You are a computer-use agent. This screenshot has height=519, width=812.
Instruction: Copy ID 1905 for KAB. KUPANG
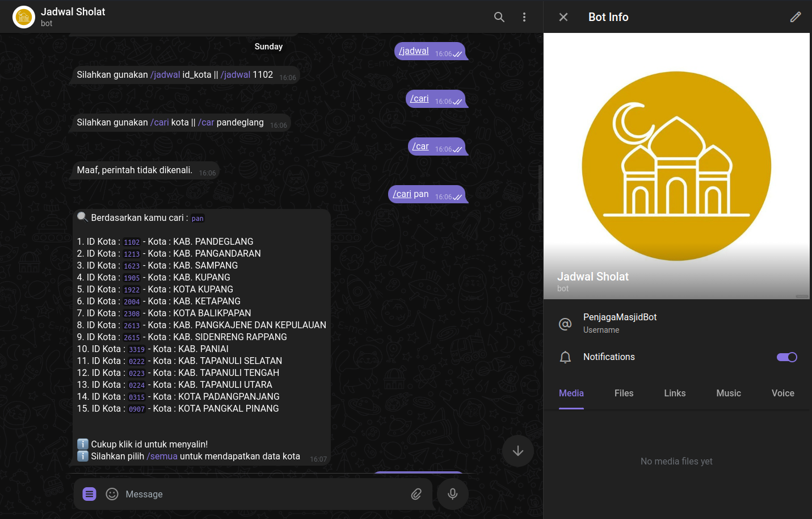click(132, 278)
